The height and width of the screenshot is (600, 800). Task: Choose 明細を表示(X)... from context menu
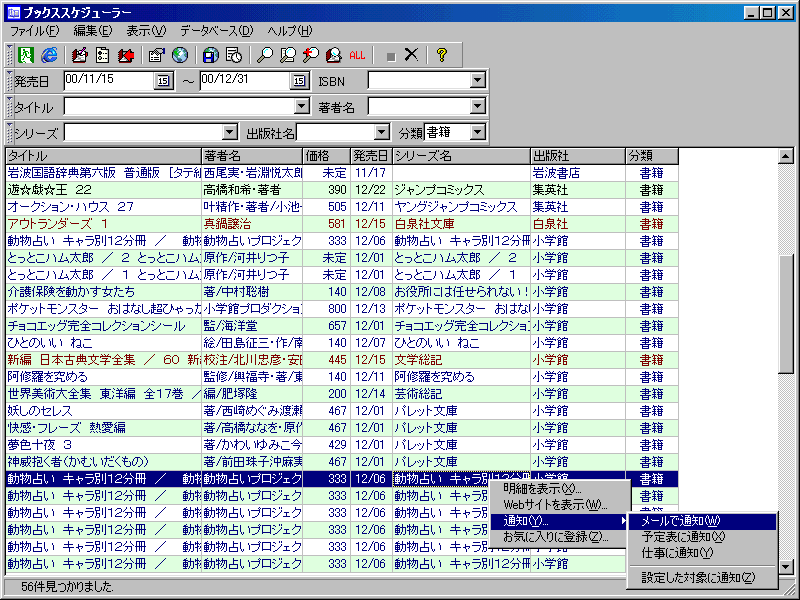pos(558,489)
